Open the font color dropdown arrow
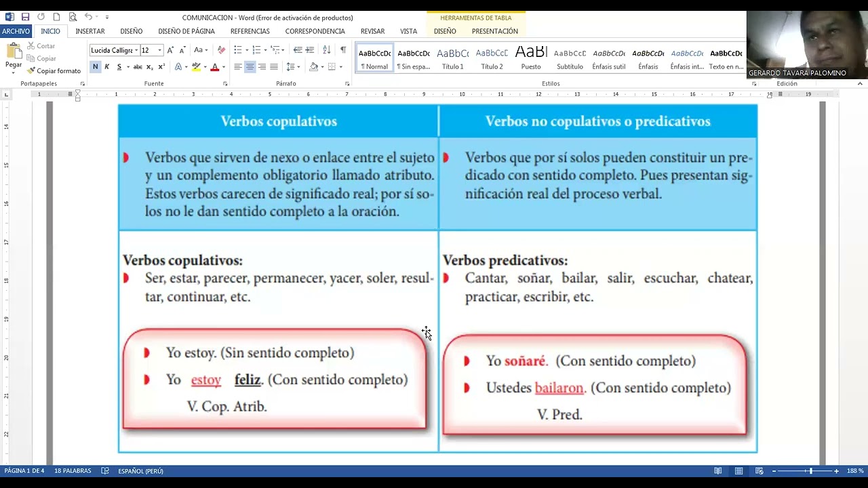The height and width of the screenshot is (488, 868). pyautogui.click(x=223, y=67)
